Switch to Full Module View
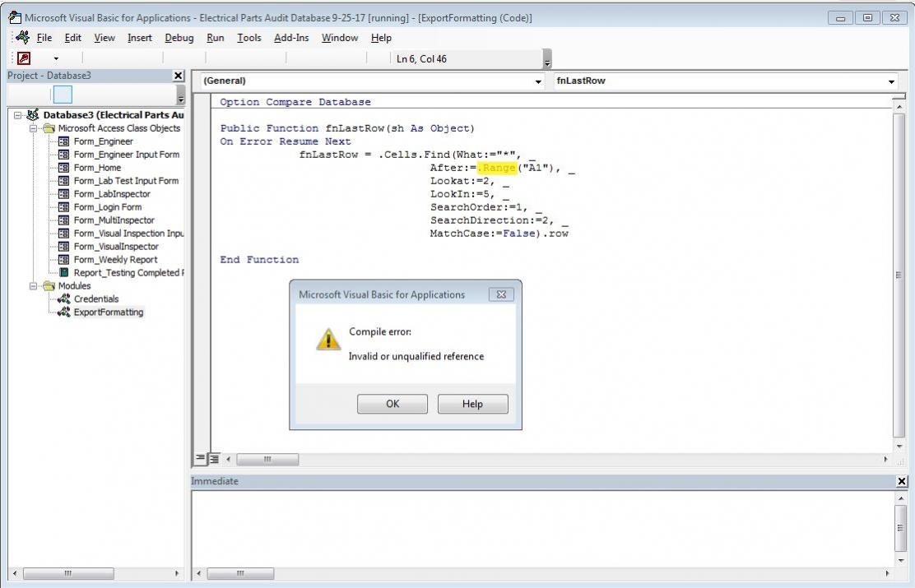Viewport: 915px width, 588px height. 214,459
